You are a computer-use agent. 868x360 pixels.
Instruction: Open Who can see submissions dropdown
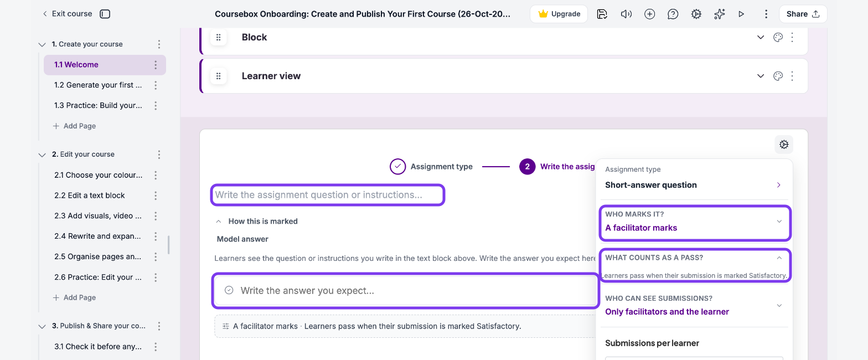pyautogui.click(x=695, y=305)
